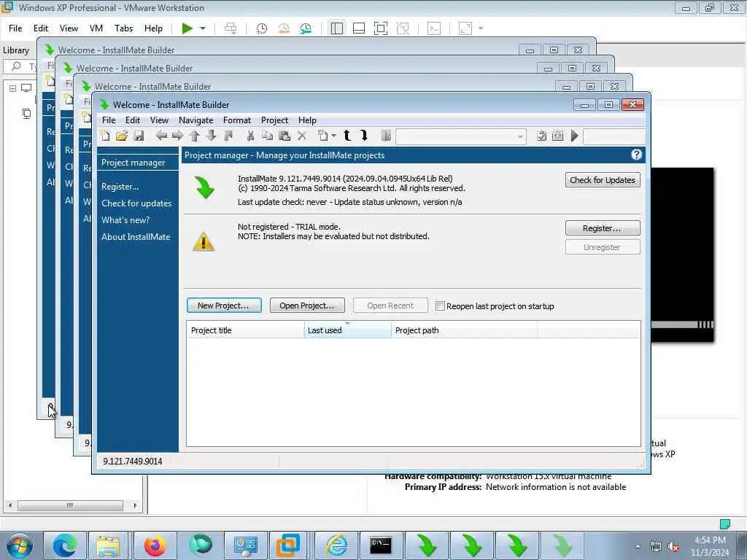
Task: Click Check for updates in the sidebar
Action: pos(136,203)
